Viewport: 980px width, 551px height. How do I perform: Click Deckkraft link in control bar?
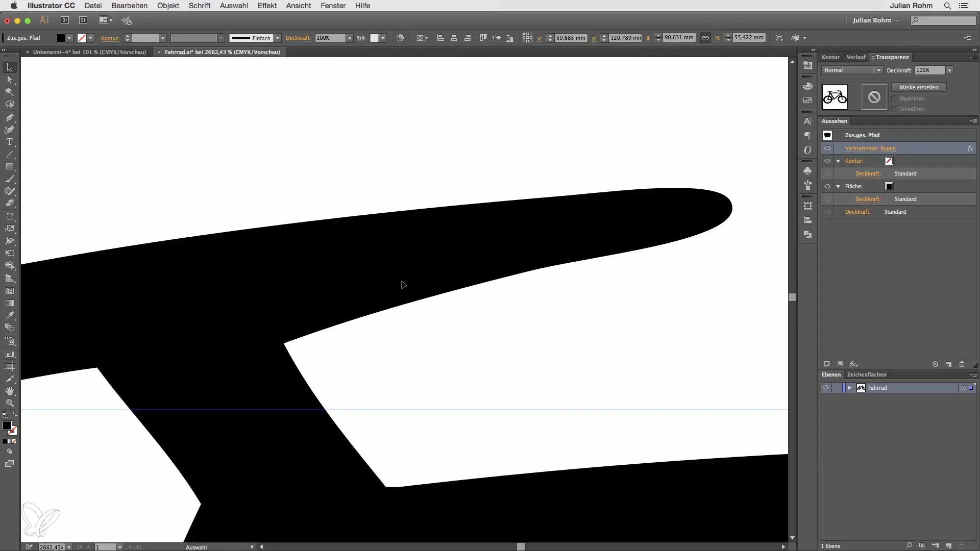[299, 38]
